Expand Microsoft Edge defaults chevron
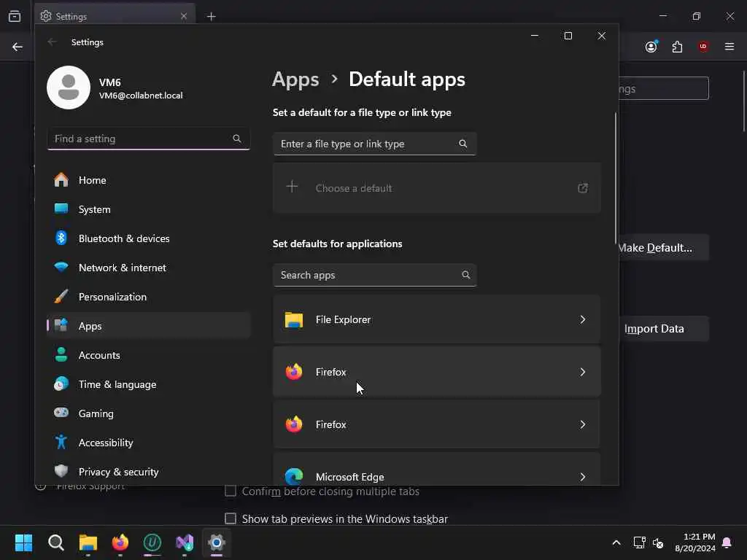The width and height of the screenshot is (747, 560). click(583, 477)
